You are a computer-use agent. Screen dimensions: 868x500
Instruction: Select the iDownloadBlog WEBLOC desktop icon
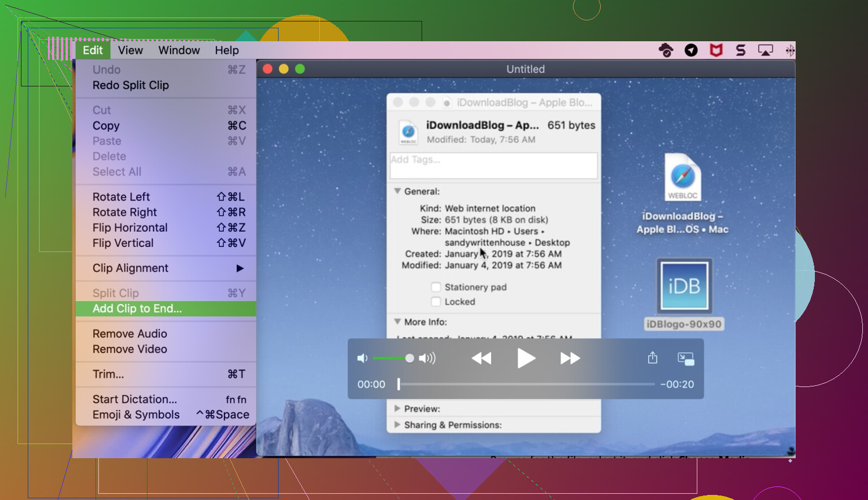pos(683,178)
